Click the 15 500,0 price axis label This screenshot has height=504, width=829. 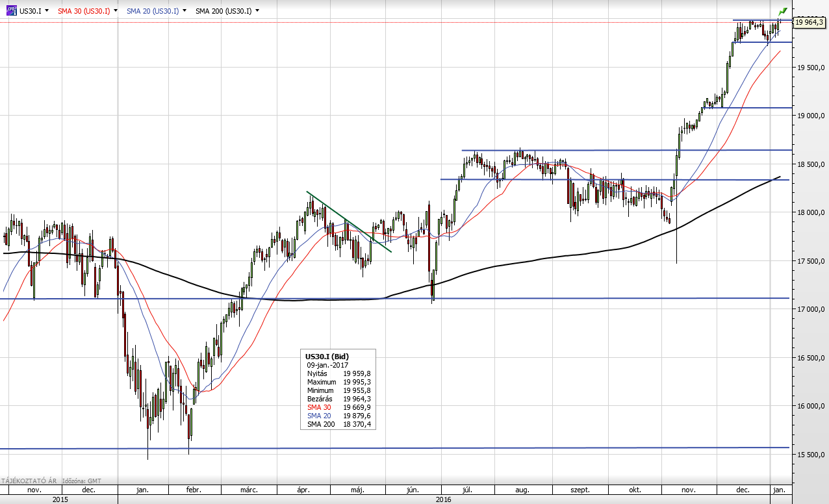pyautogui.click(x=812, y=455)
